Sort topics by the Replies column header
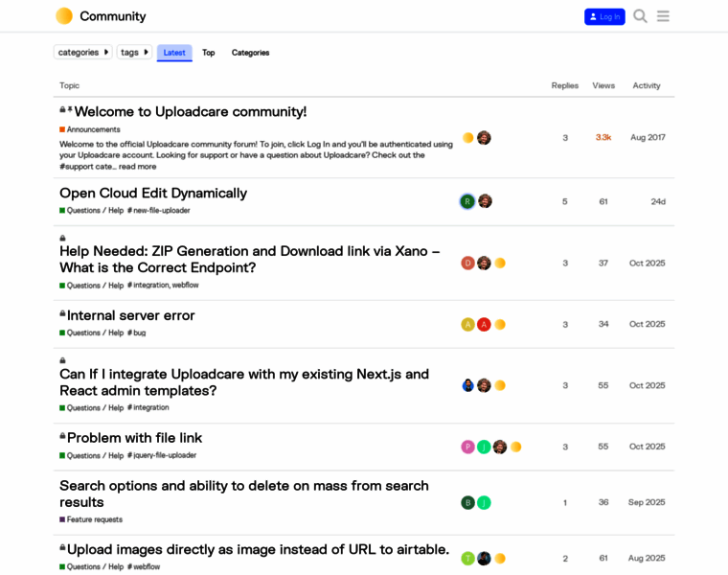 (x=564, y=85)
